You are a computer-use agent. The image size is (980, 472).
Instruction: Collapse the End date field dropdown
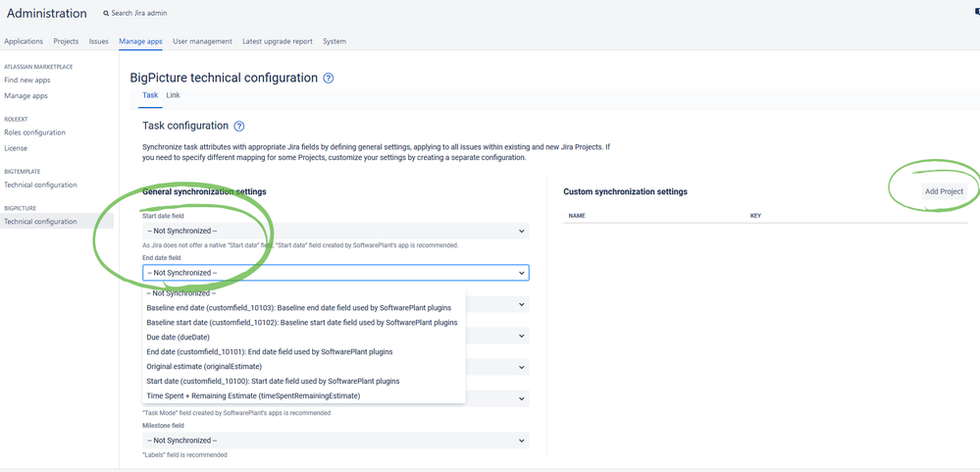(335, 273)
